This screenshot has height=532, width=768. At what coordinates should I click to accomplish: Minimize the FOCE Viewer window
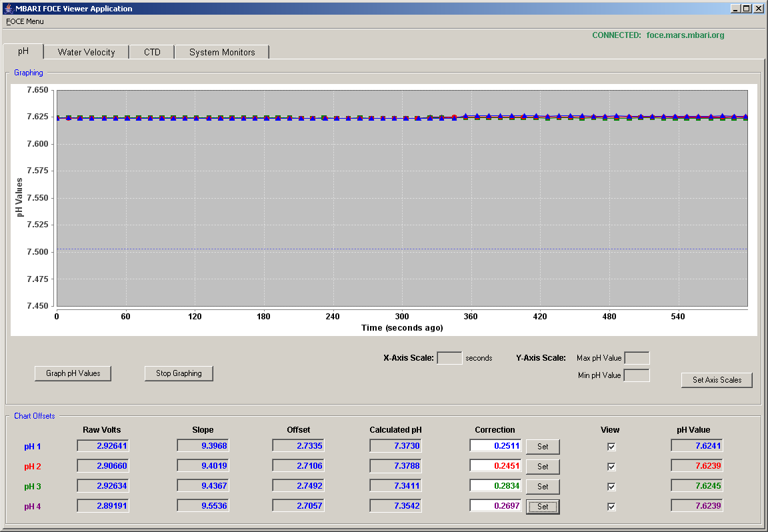736,8
